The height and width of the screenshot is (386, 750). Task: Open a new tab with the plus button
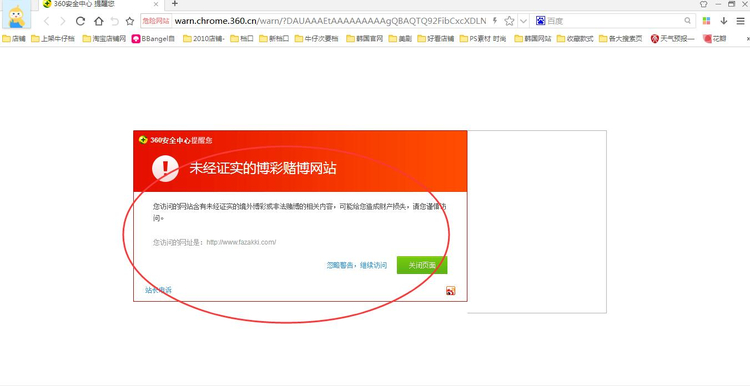(175, 4)
